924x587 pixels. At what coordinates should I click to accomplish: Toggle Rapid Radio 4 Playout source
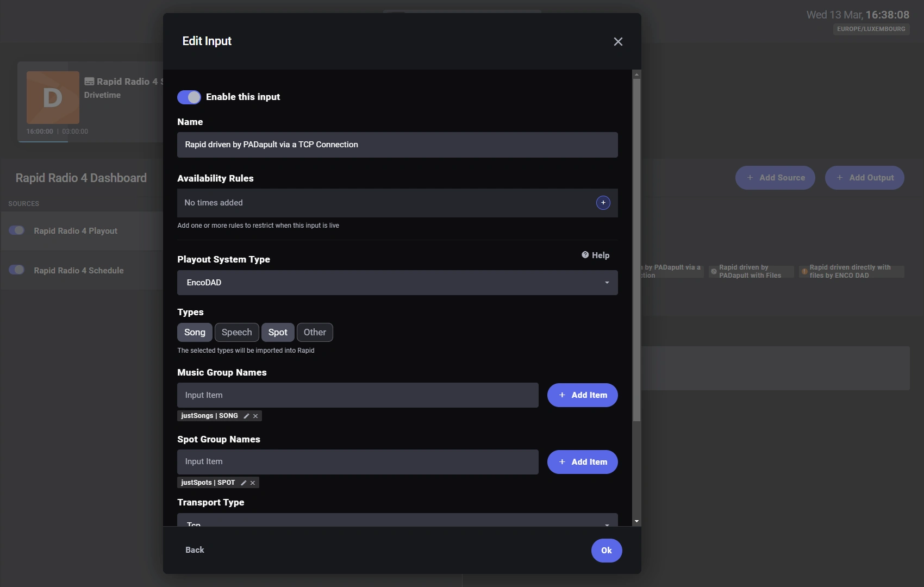[x=17, y=230]
